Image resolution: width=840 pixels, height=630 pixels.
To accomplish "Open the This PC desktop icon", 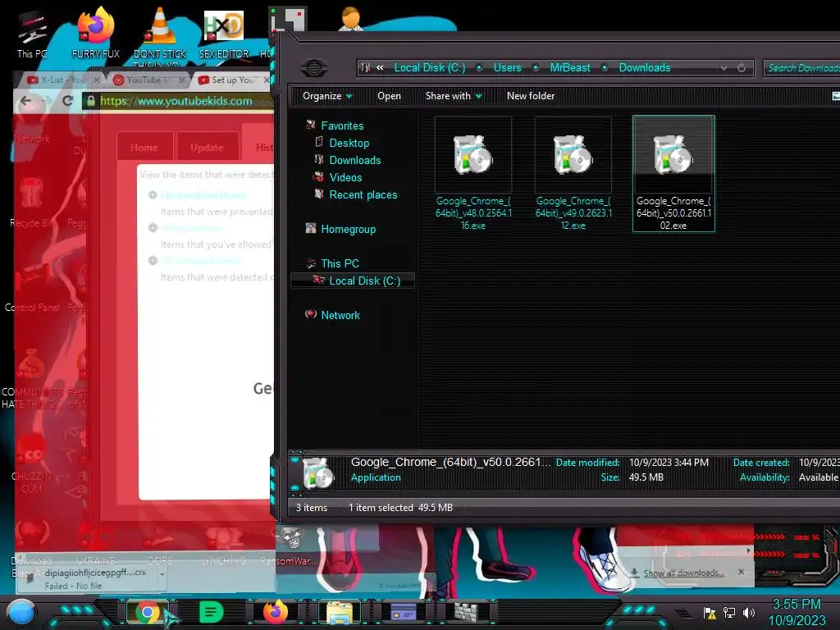I will (x=32, y=33).
